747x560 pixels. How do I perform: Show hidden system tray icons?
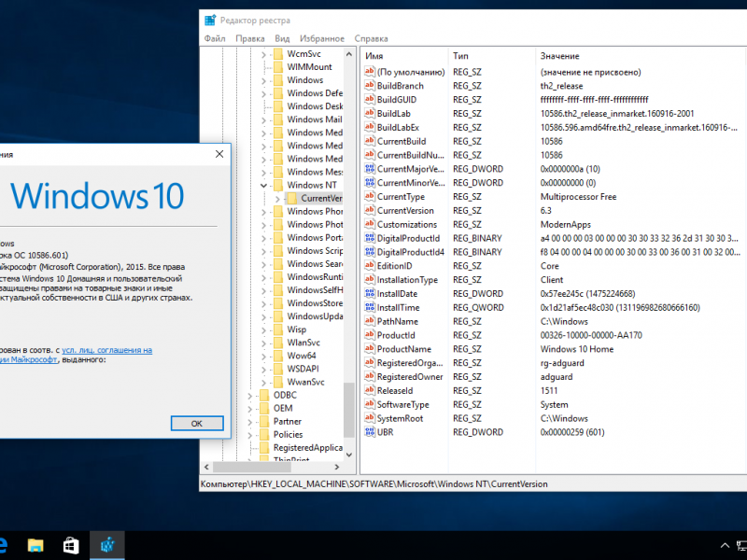[x=725, y=545]
